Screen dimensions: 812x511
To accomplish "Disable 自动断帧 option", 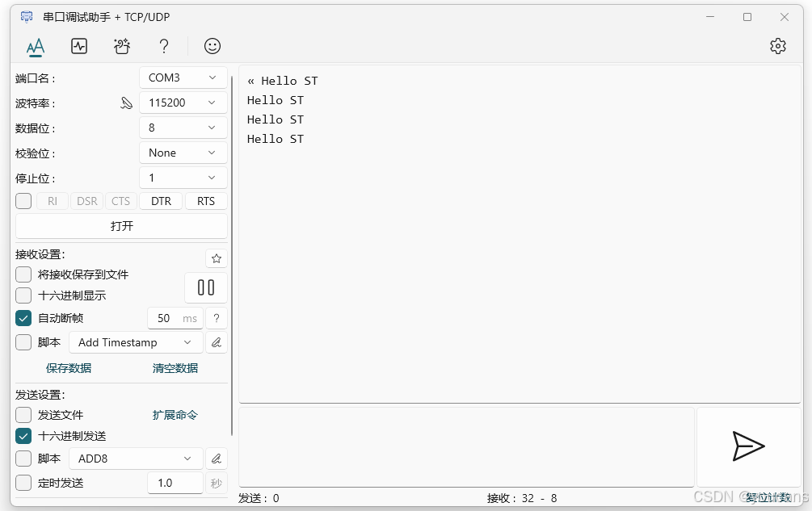I will click(23, 317).
